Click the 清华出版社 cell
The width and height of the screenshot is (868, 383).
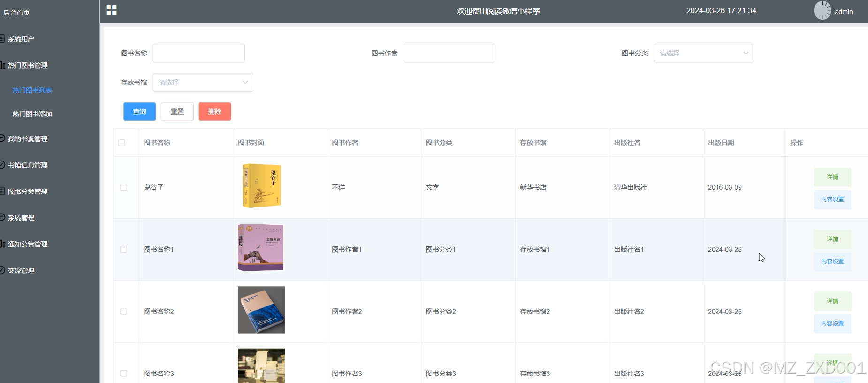tap(631, 187)
